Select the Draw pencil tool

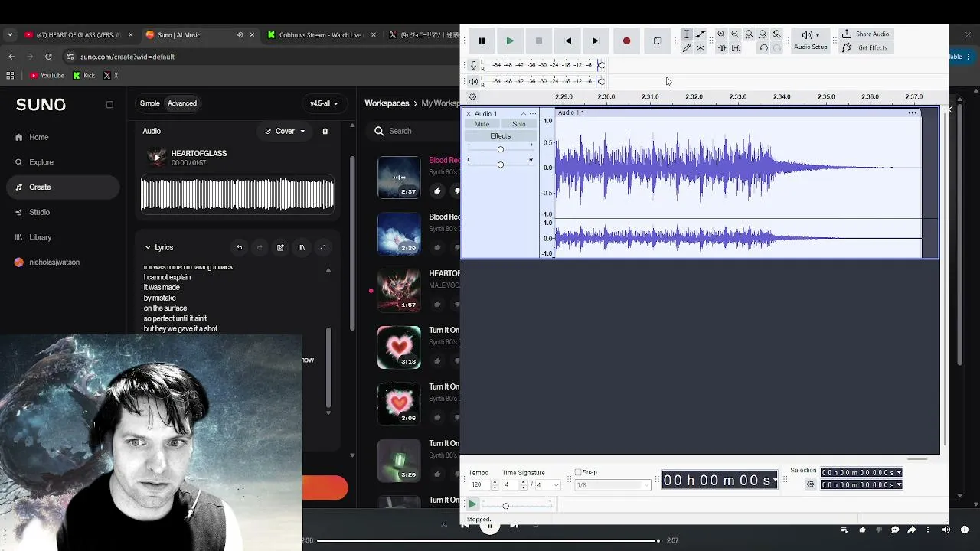687,47
